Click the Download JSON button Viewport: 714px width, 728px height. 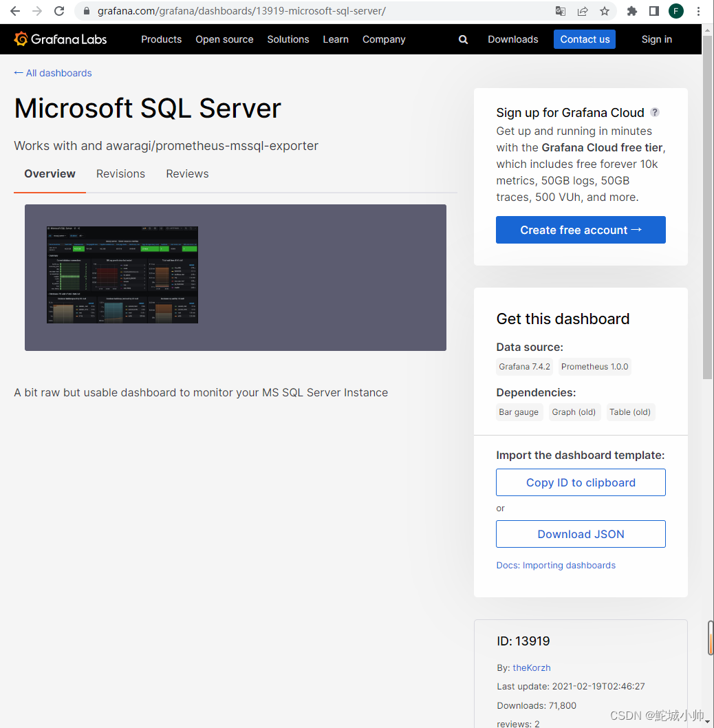point(581,534)
